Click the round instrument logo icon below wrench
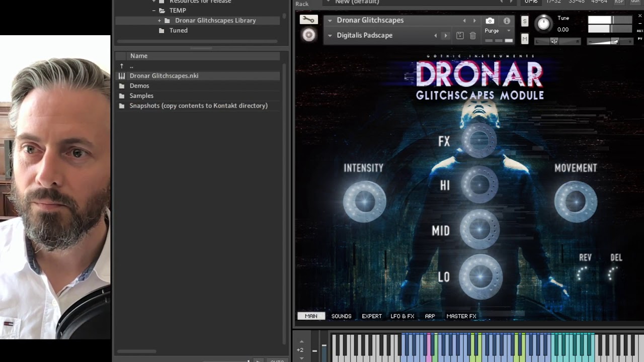Screen dimensions: 644x362 point(308,35)
